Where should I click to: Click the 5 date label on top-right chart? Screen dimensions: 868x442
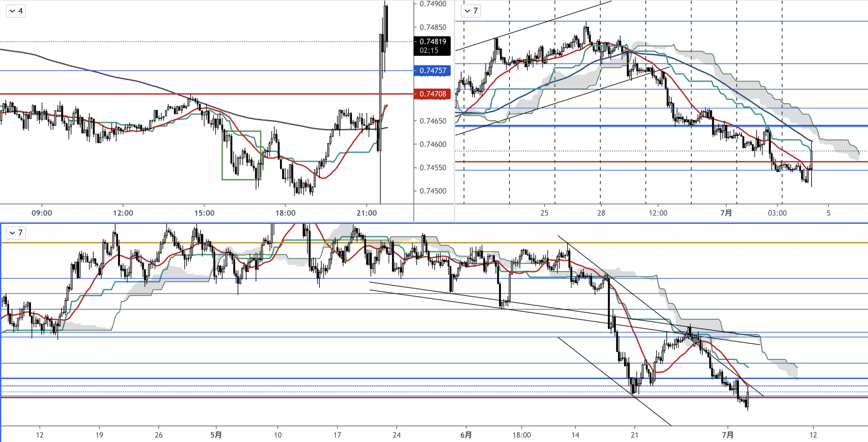point(829,213)
